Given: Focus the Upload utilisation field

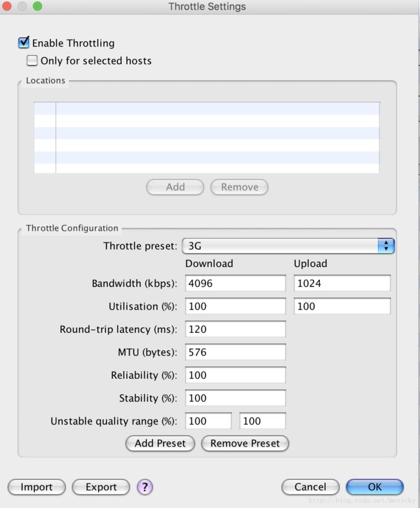Looking at the screenshot, I should [x=342, y=306].
